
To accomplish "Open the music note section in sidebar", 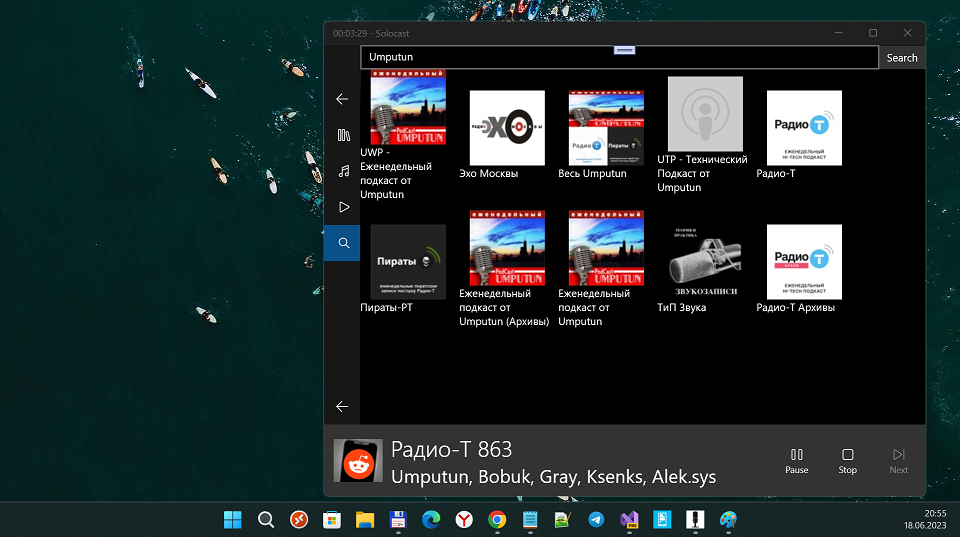I will point(343,171).
